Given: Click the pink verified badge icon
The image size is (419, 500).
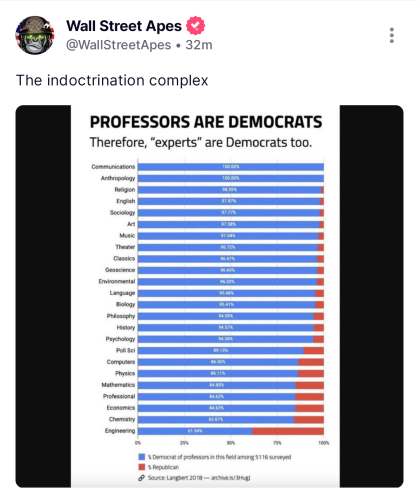Looking at the screenshot, I should (x=195, y=26).
